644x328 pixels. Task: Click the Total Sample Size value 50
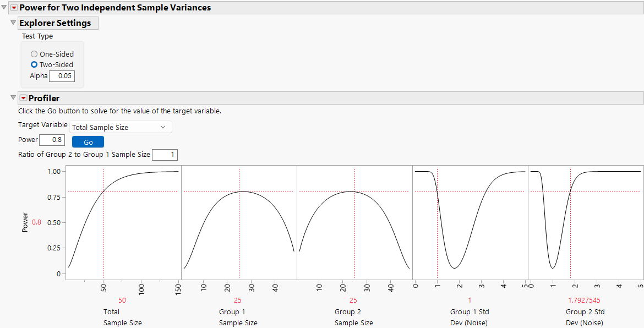point(122,300)
